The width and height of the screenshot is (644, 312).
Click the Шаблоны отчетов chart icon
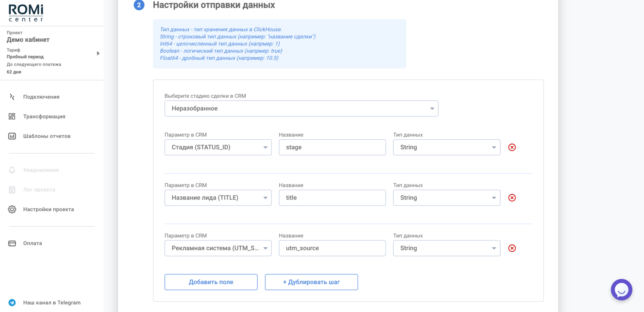12,136
